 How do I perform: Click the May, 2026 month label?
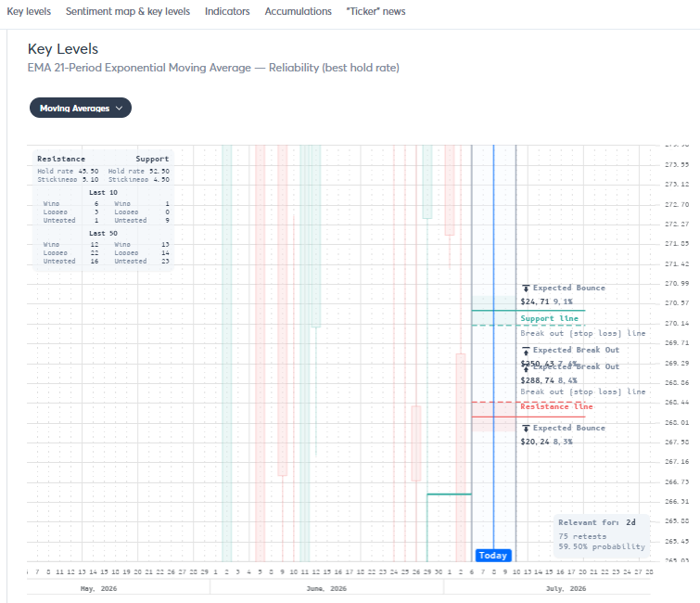98,589
